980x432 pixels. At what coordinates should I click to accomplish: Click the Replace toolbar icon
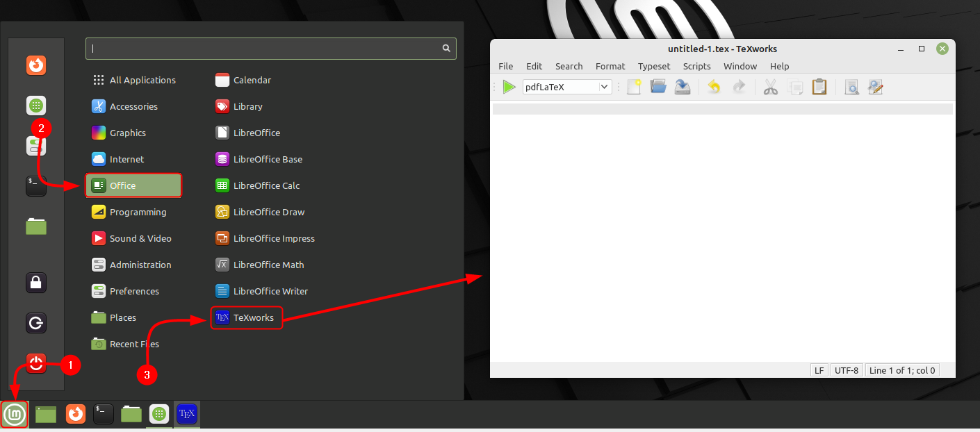point(876,87)
